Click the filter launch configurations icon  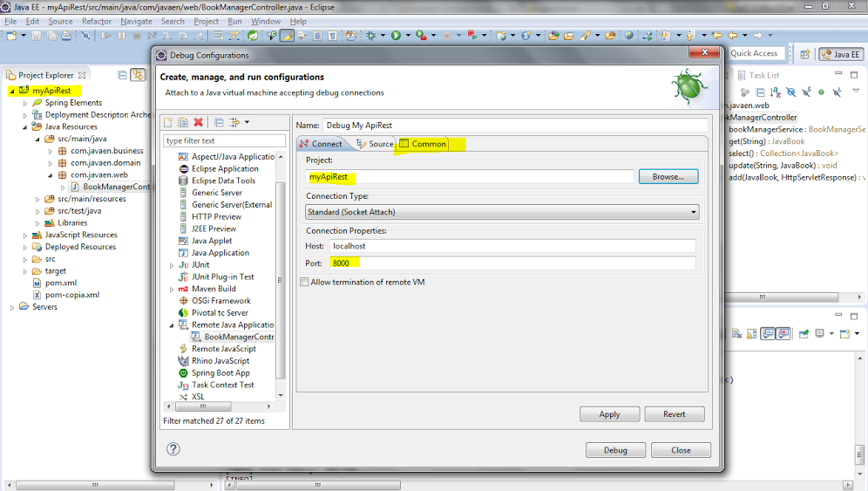(234, 122)
